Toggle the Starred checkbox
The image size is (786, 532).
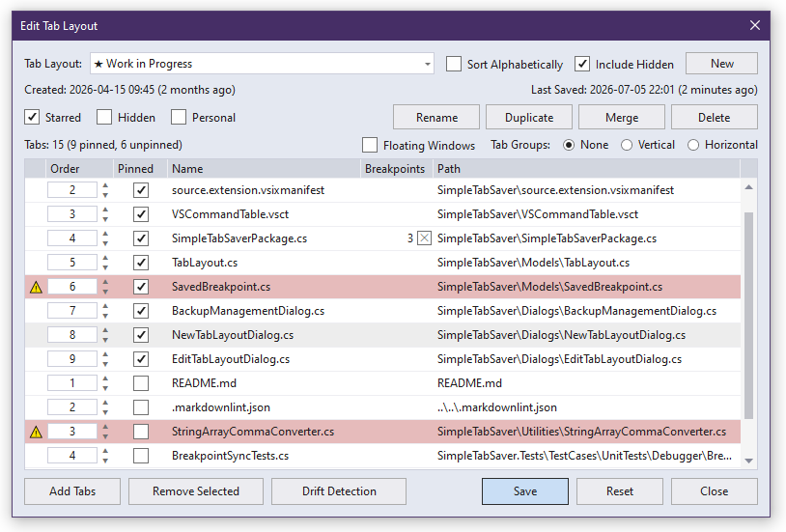point(32,118)
